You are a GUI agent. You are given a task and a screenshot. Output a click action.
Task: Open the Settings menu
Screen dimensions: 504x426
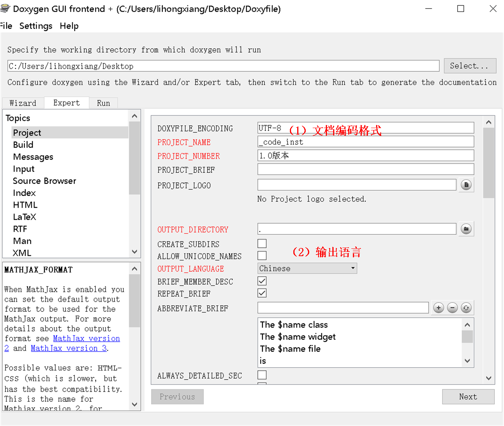pyautogui.click(x=36, y=26)
